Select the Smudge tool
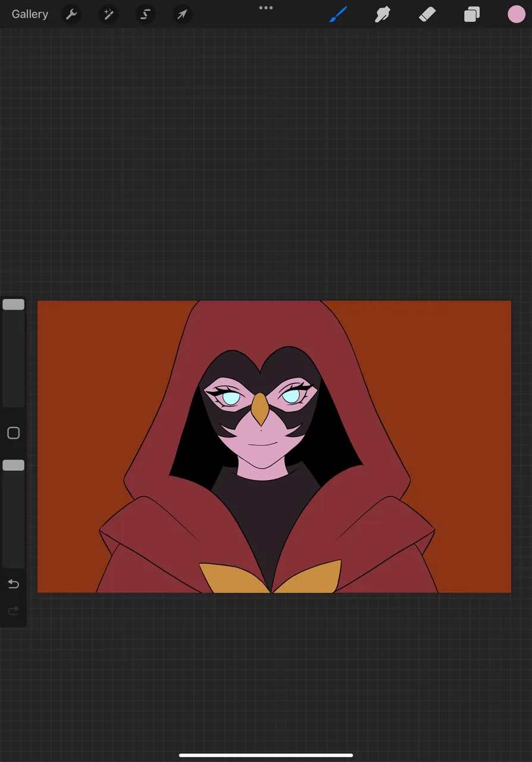532x762 pixels. click(x=383, y=14)
